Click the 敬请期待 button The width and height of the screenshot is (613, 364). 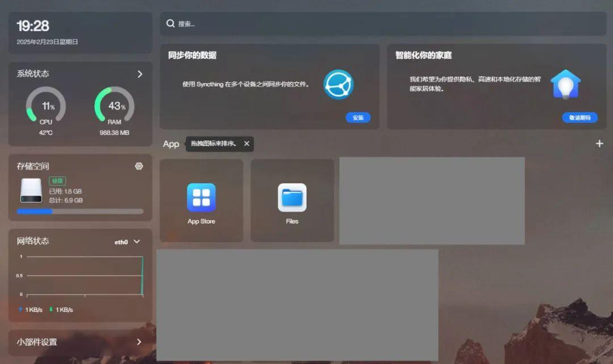click(x=580, y=118)
